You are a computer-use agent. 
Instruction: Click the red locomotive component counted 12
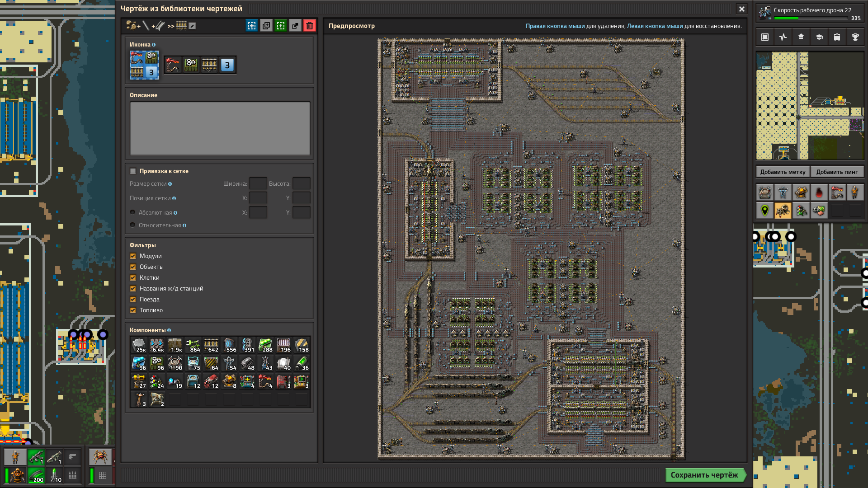211,381
